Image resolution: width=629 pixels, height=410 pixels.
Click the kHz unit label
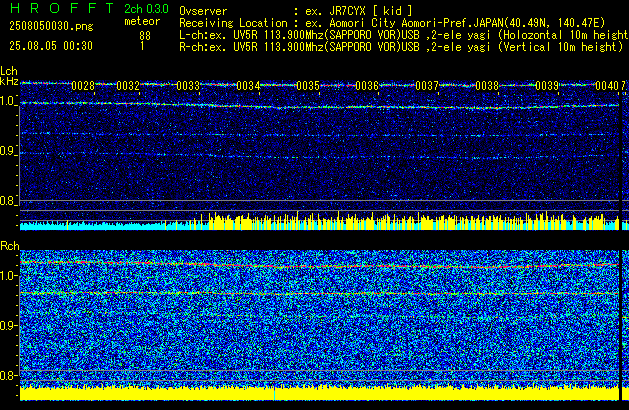[9, 81]
